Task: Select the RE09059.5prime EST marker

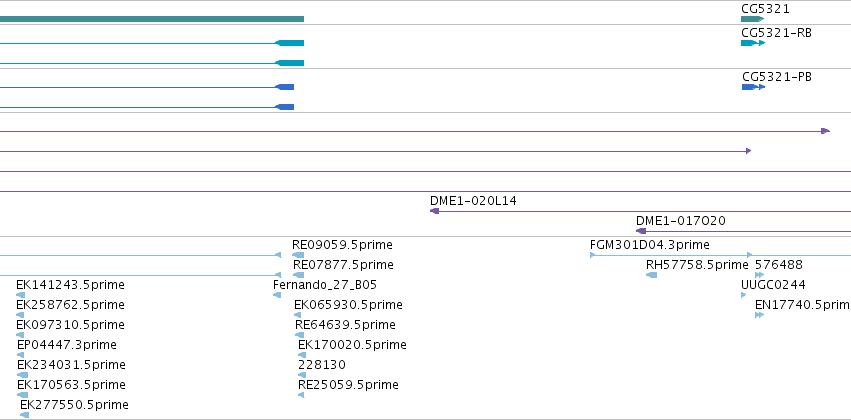Action: coord(298,255)
